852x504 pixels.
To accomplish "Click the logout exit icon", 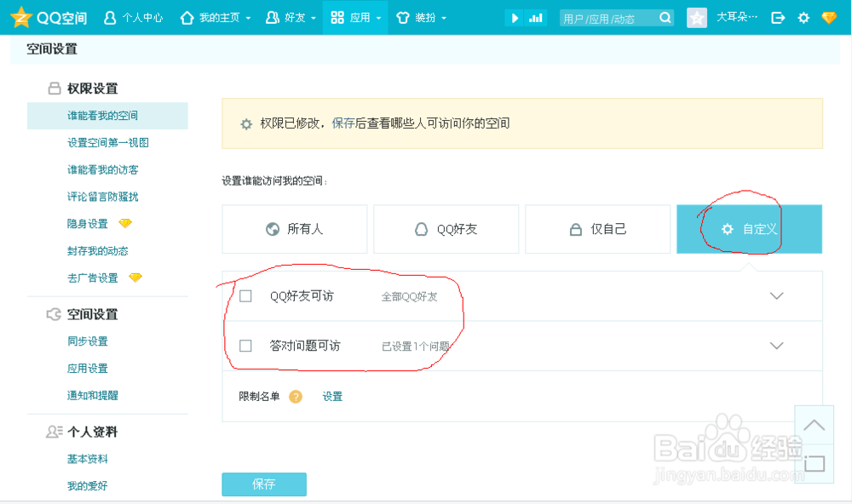I will (778, 18).
